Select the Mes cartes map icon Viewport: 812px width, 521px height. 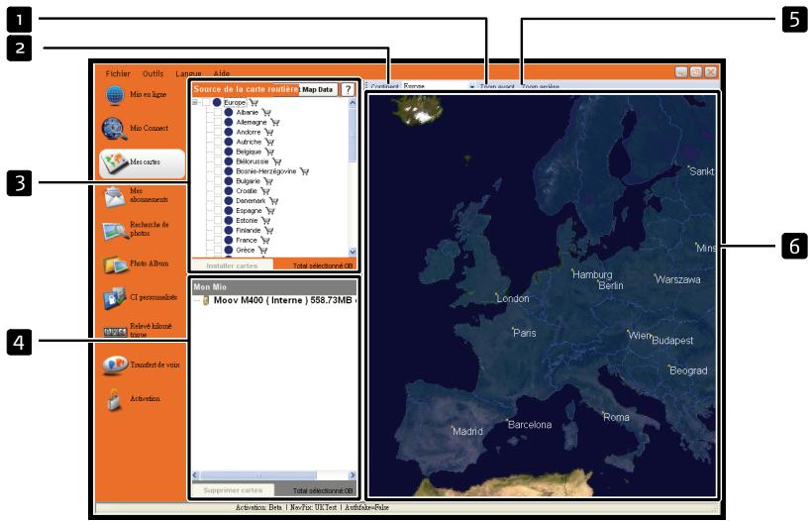tap(115, 162)
